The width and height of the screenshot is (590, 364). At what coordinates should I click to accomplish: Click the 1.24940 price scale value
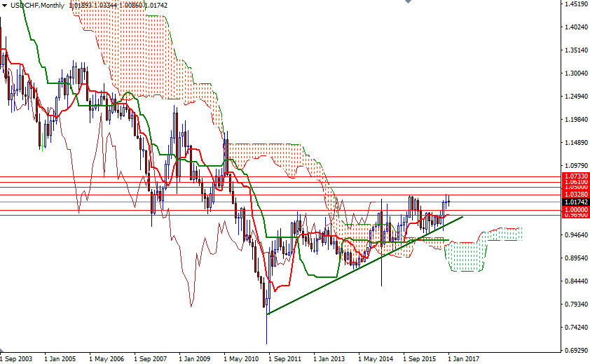576,97
